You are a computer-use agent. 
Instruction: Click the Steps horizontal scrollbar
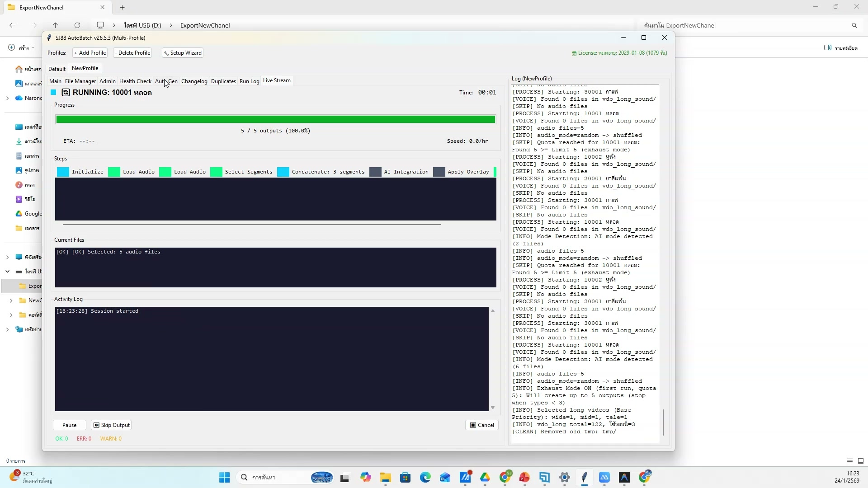252,224
